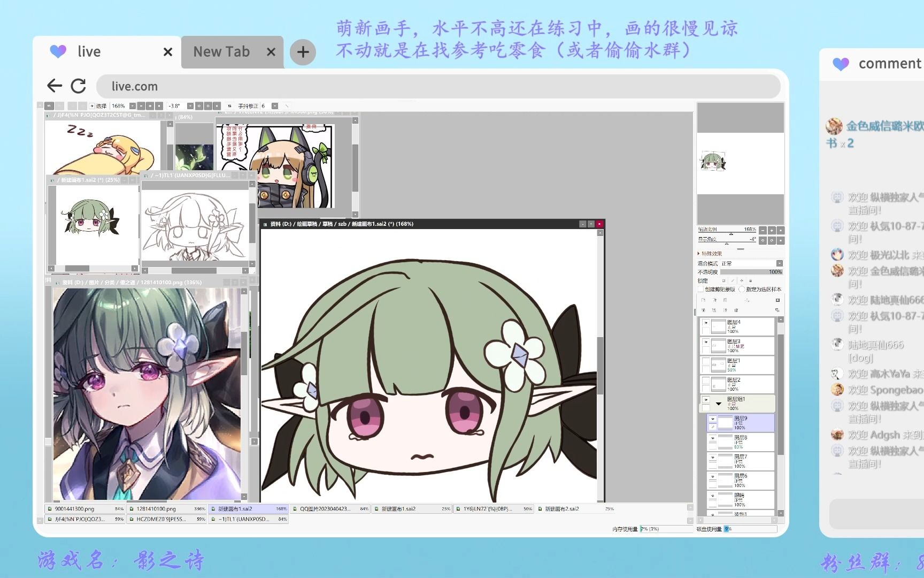Go back using the browser back arrow
The width and height of the screenshot is (924, 578).
(x=54, y=86)
